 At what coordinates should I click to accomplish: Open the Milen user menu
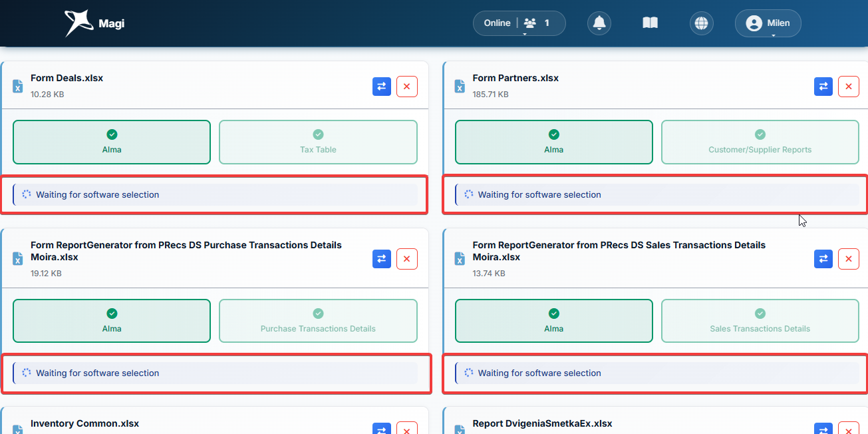pyautogui.click(x=768, y=23)
